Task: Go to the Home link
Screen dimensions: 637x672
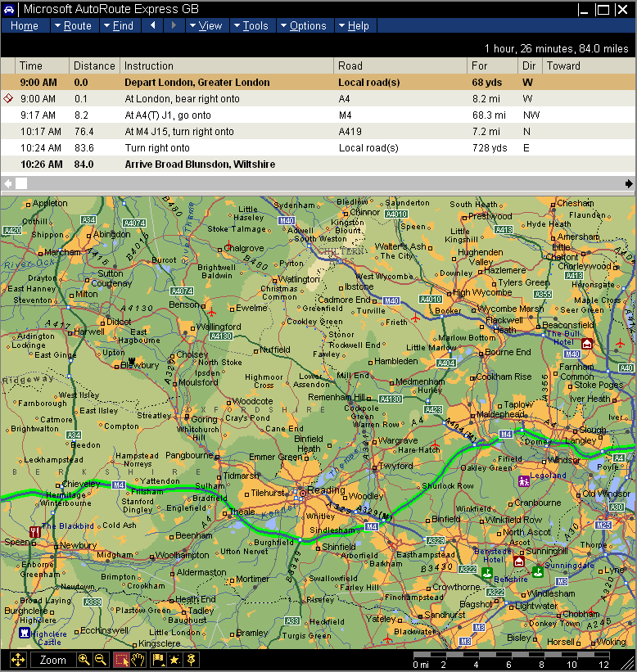Action: coord(25,25)
